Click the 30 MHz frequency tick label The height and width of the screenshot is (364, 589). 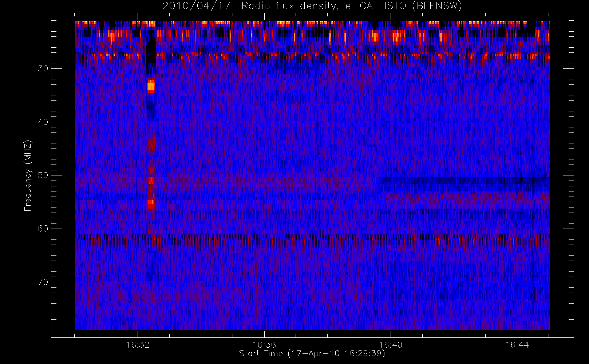(43, 69)
